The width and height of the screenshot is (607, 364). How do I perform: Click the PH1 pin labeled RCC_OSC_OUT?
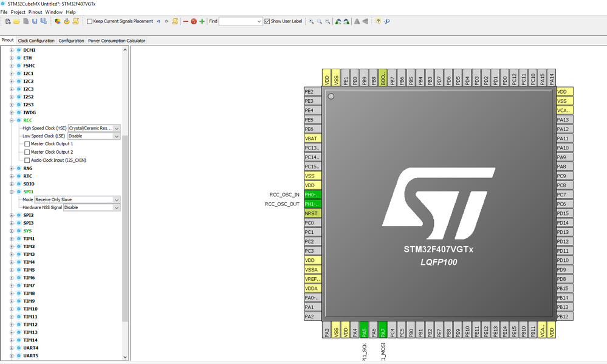pos(312,204)
